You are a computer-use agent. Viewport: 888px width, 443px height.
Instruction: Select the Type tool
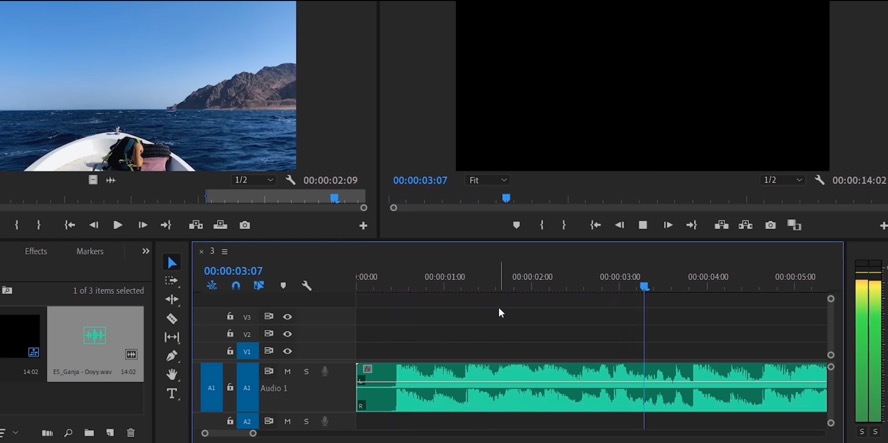click(x=172, y=393)
